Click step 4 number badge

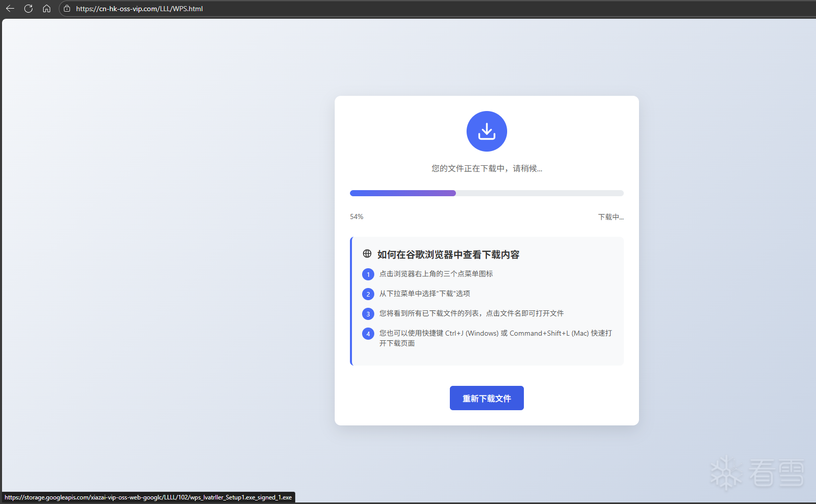point(368,334)
